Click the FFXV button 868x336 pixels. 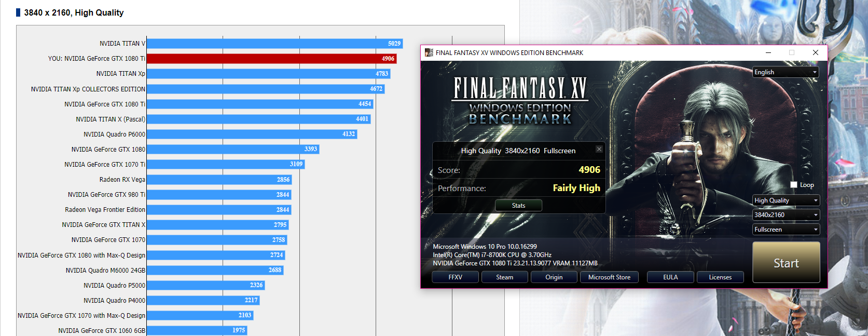(456, 277)
